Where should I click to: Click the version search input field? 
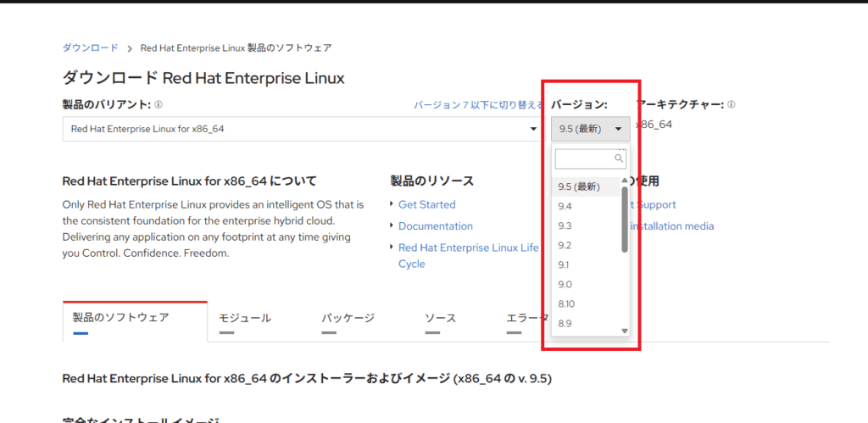coord(591,159)
